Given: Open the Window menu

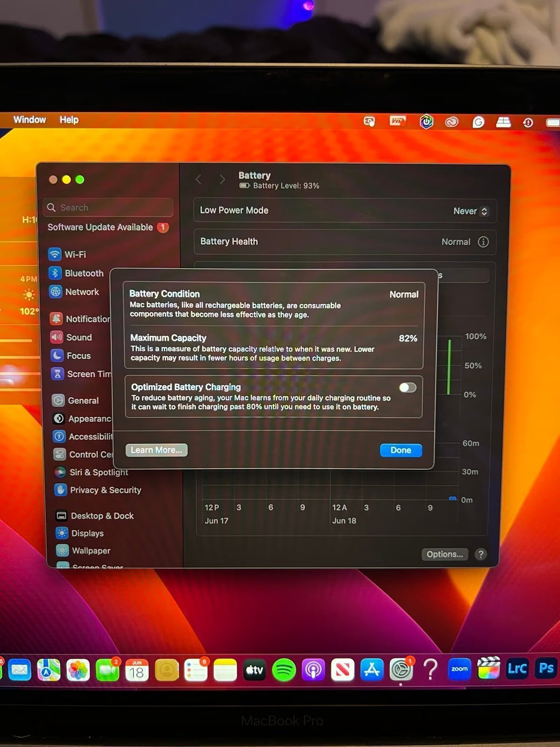Looking at the screenshot, I should pos(30,119).
